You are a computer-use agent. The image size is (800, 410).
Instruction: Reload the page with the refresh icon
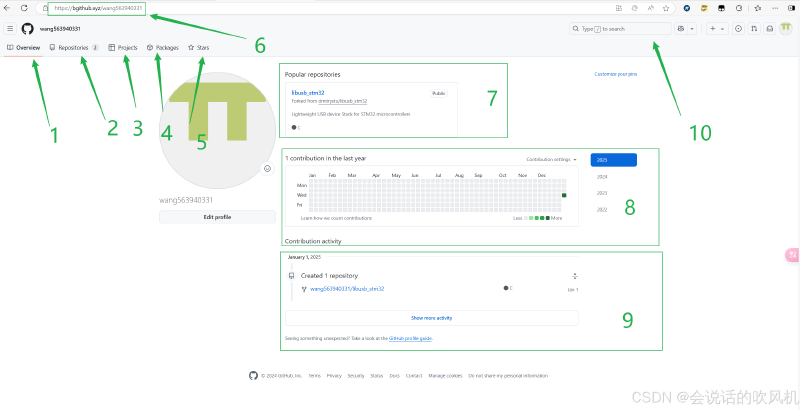tap(24, 8)
